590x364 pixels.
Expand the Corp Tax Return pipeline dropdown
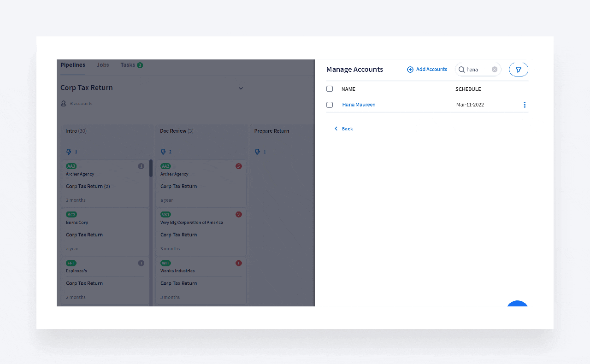241,88
